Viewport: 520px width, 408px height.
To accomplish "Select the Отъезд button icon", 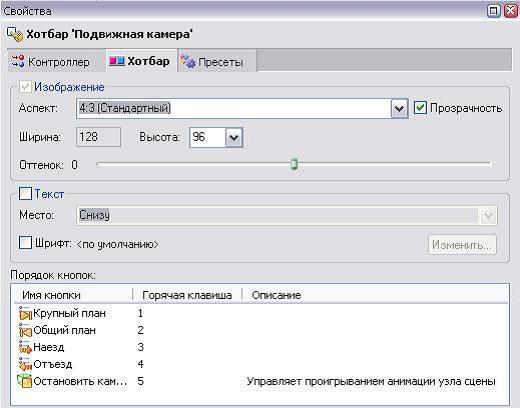I will [x=25, y=364].
